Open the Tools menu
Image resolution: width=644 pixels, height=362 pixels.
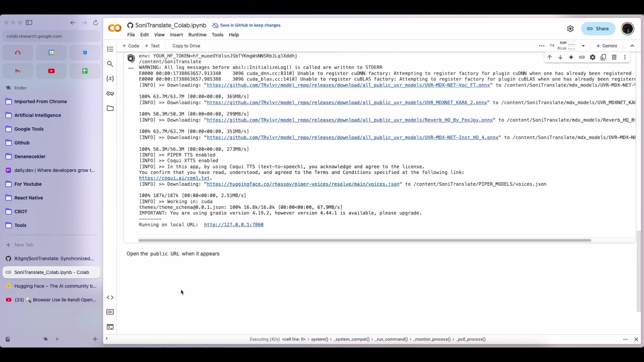click(x=218, y=35)
